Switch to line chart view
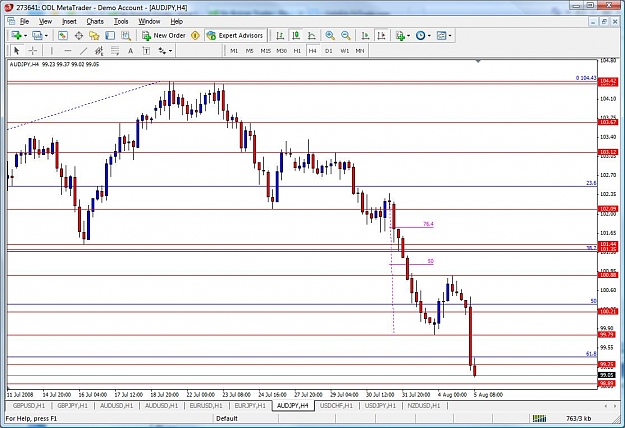Viewport: 625px width, 428px height. tap(312, 35)
